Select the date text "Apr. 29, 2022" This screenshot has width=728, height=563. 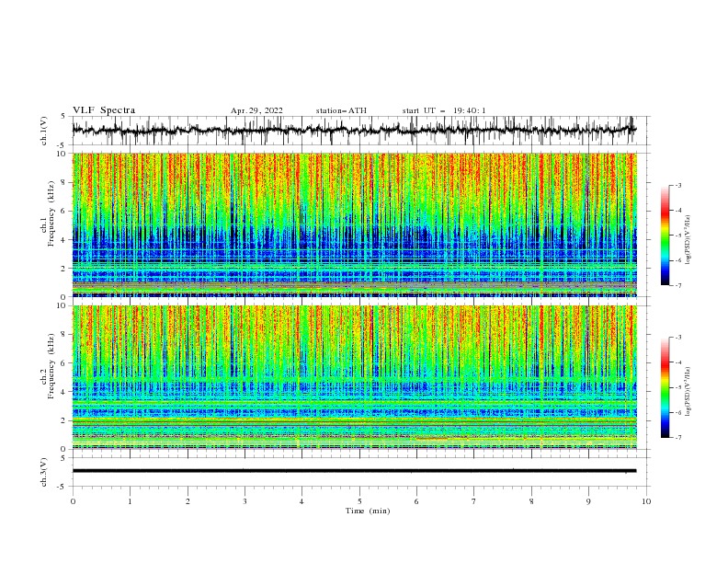click(256, 110)
